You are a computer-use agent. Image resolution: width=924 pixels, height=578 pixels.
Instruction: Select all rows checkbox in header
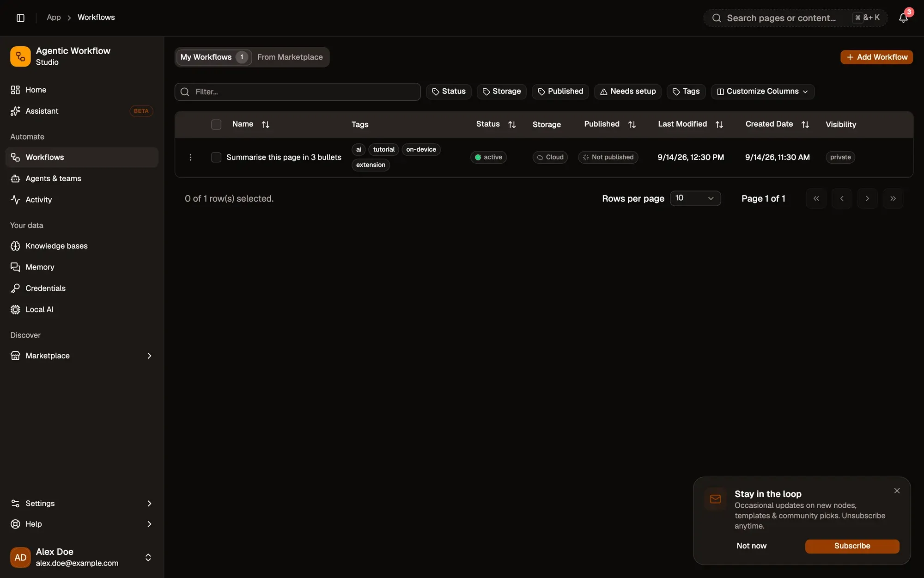point(216,124)
